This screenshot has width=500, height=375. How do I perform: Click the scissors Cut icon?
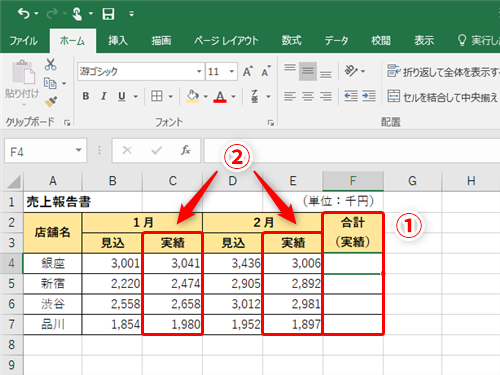50,64
